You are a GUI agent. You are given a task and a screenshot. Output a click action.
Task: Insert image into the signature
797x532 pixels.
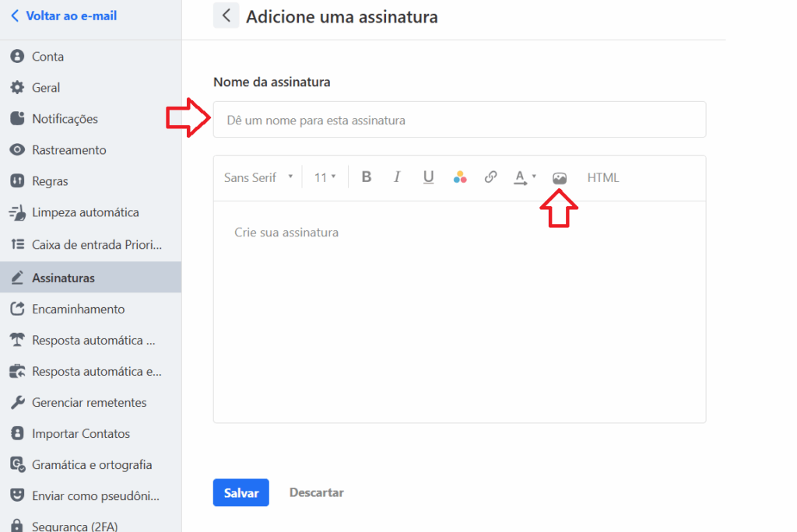tap(559, 178)
